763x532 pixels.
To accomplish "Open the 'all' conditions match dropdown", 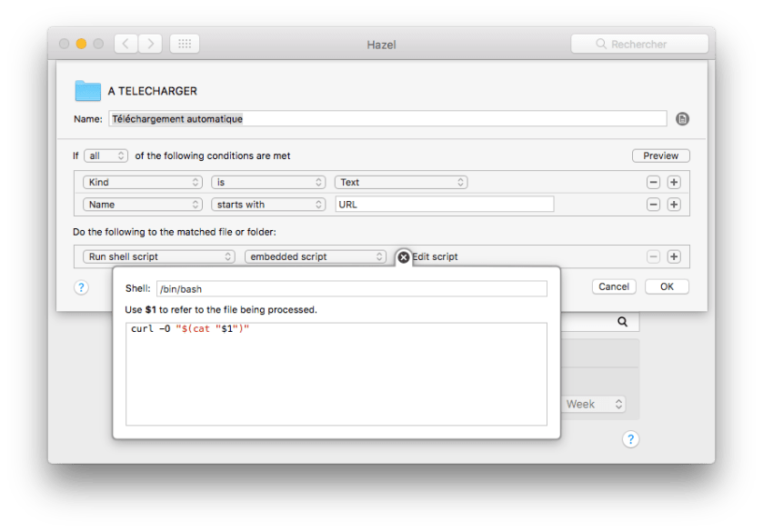I will point(106,156).
